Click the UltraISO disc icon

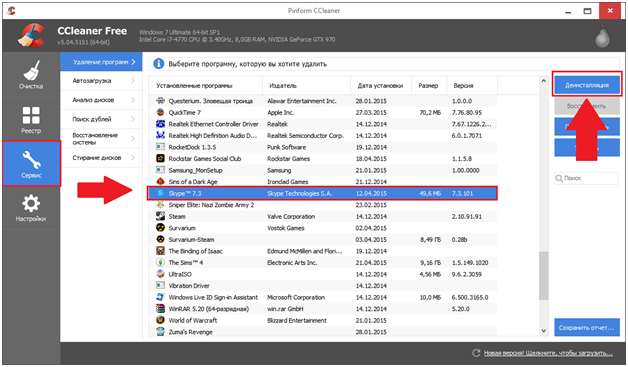pos(160,274)
